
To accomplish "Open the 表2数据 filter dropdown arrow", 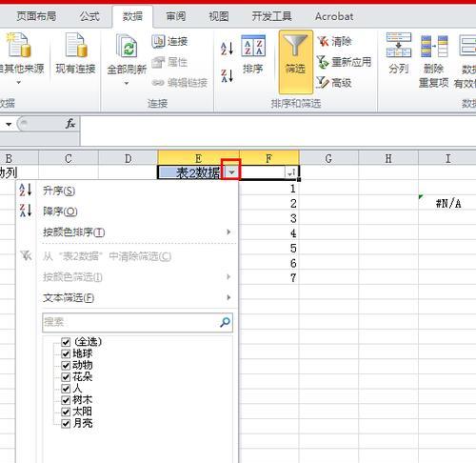I will click(231, 172).
